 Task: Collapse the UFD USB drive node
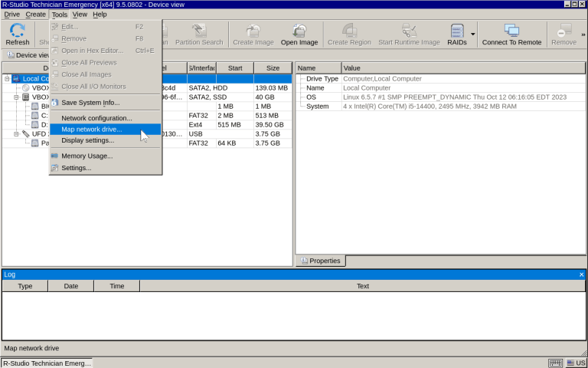click(16, 134)
